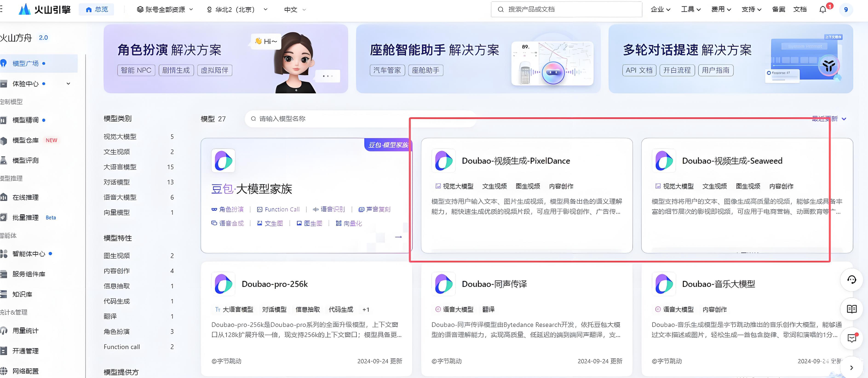The height and width of the screenshot is (378, 868).
Task: Click the 服务组件库 sidebar icon
Action: point(3,274)
